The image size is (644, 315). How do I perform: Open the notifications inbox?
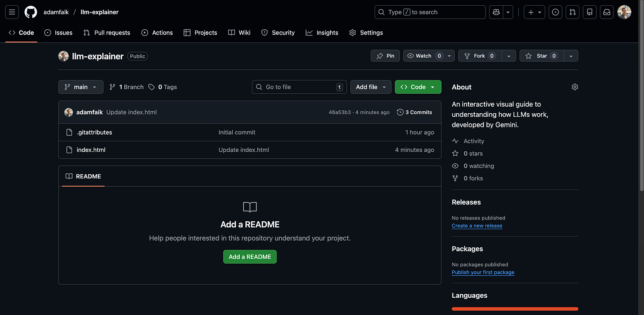[x=606, y=12]
